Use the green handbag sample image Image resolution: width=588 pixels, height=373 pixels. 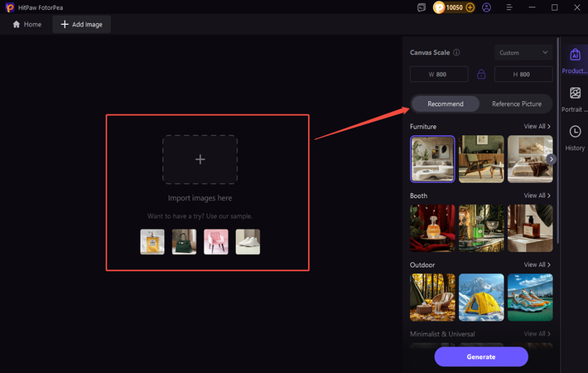tap(184, 242)
